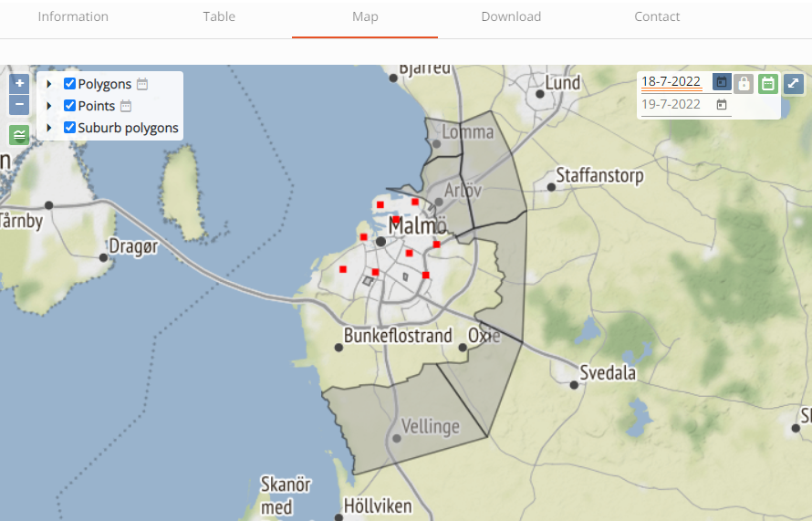812x521 pixels.
Task: Zoom out the map with minus button
Action: click(19, 104)
